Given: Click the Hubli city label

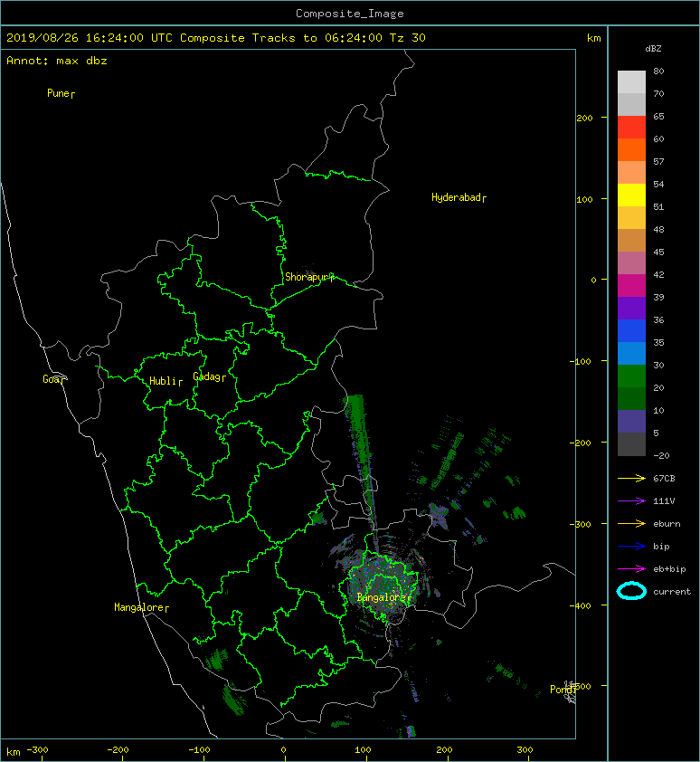Looking at the screenshot, I should coord(163,381).
